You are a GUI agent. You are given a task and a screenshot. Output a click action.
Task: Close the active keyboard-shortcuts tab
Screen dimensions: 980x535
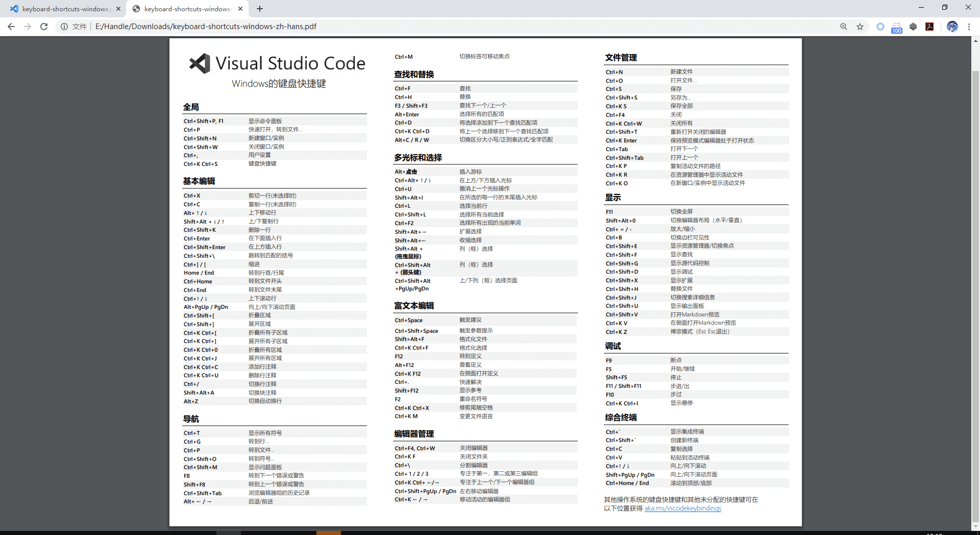[x=240, y=9]
